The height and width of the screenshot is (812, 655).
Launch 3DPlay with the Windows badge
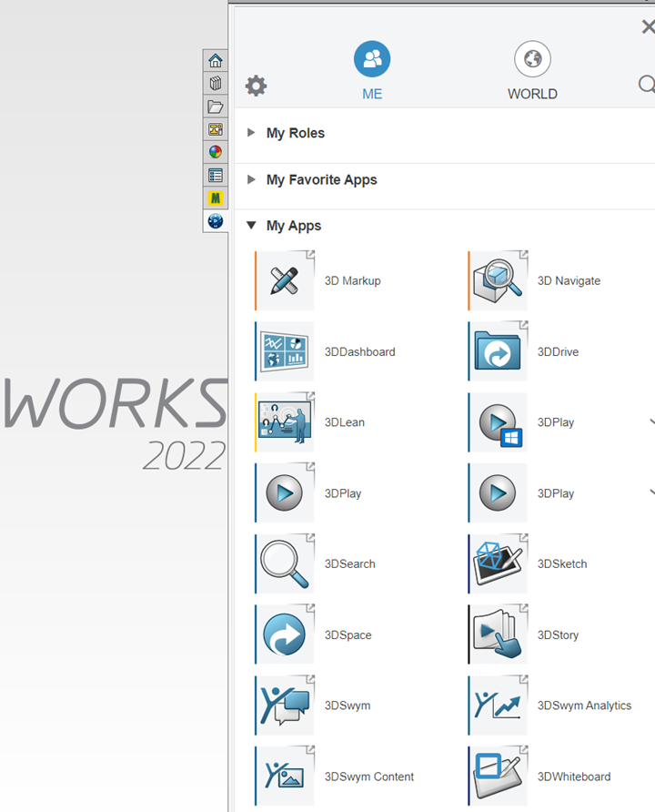498,422
